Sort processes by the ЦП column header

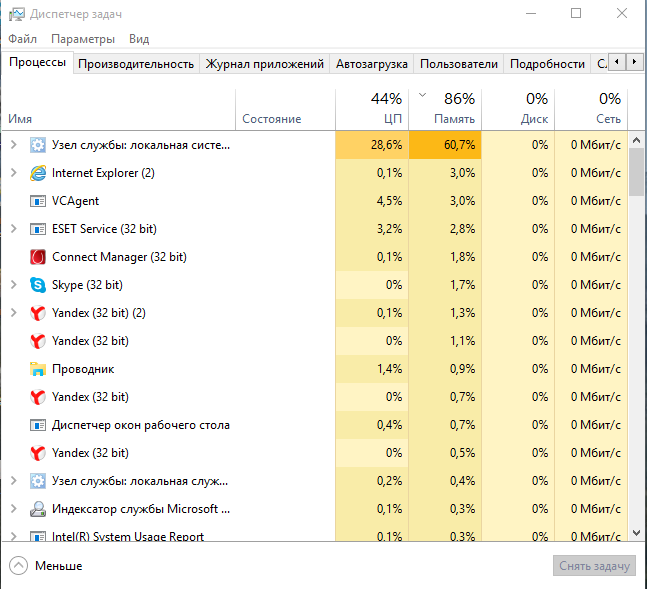point(372,108)
